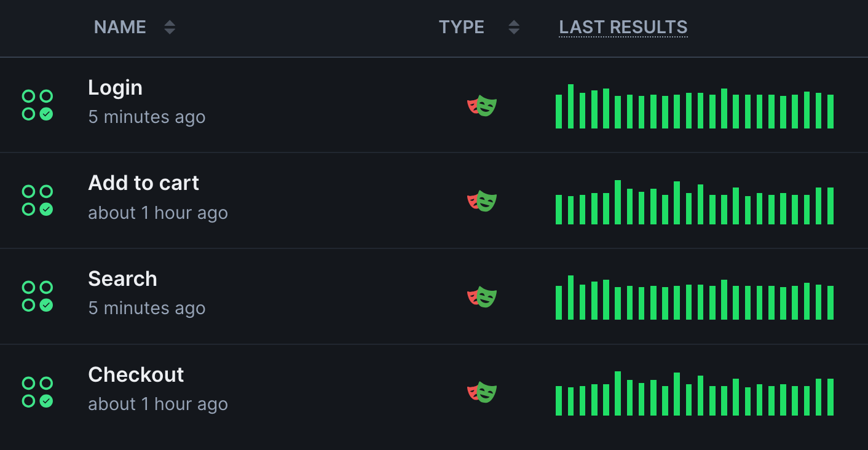
Task: Click the theater masks icon for Login
Action: (x=483, y=106)
